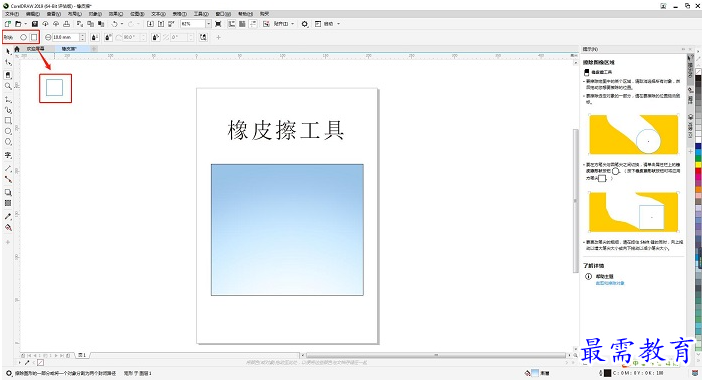Select the Ellipse tool in the toolbox
702x382 pixels.
click(x=8, y=131)
